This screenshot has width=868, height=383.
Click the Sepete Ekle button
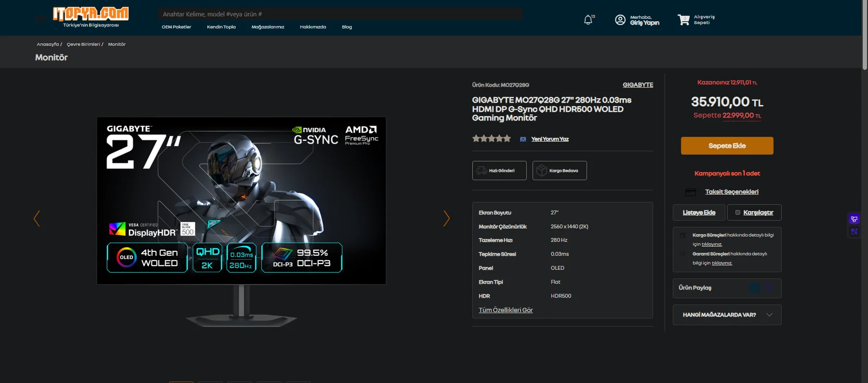point(727,146)
